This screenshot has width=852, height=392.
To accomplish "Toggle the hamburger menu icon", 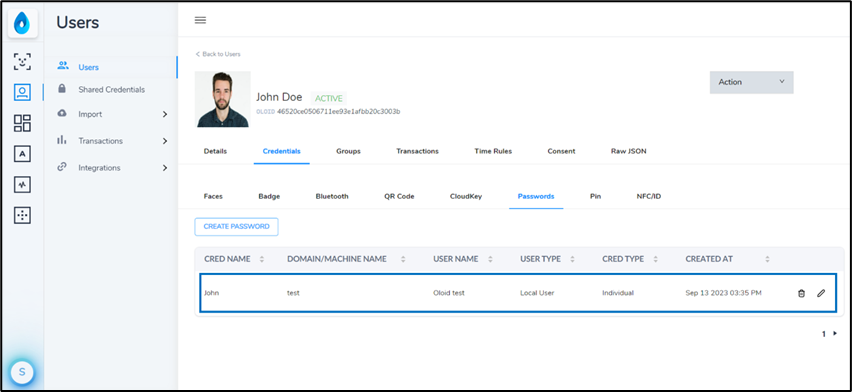I will coord(201,21).
